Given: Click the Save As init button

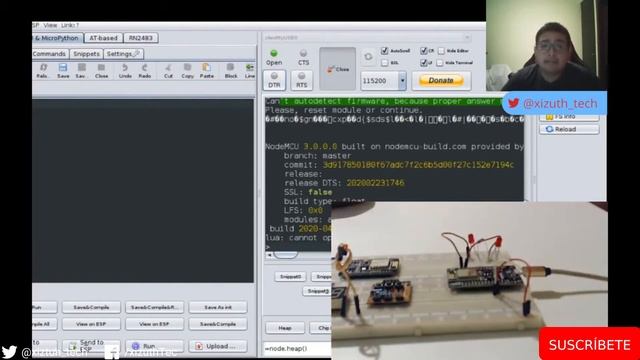Looking at the screenshot, I should (218, 307).
